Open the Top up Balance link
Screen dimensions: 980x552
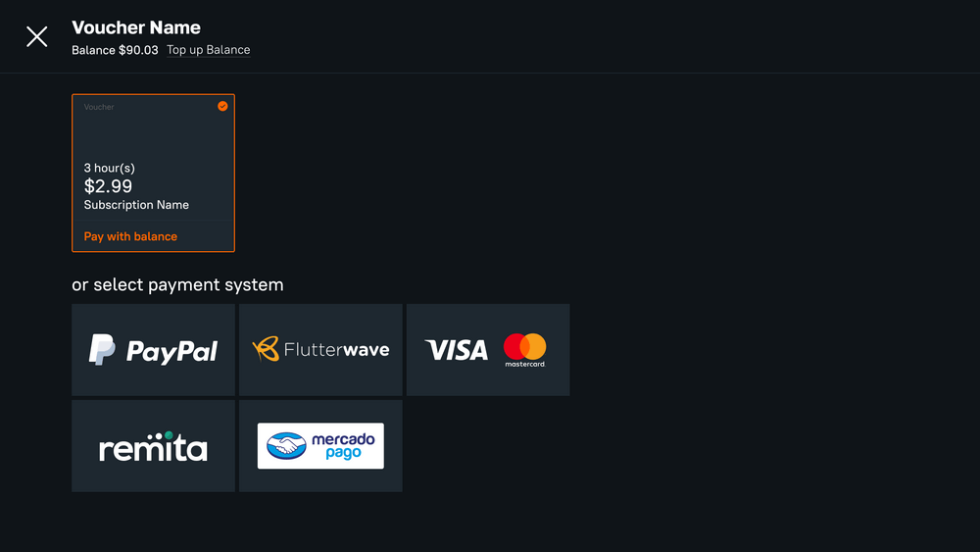coord(208,50)
